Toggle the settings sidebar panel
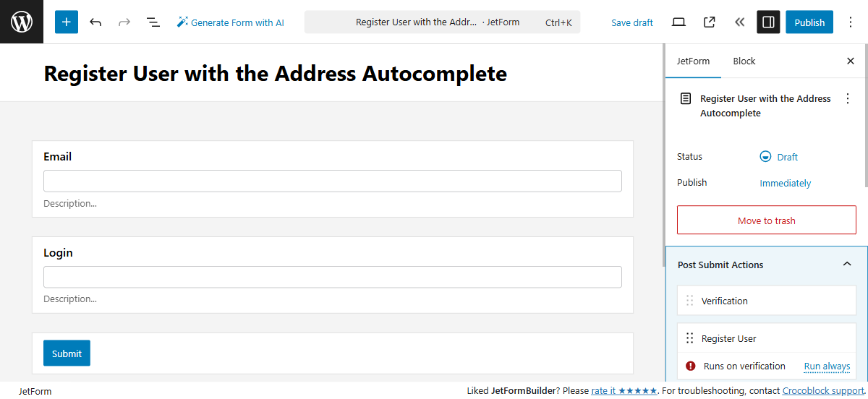Image resolution: width=868 pixels, height=399 pixels. click(769, 22)
